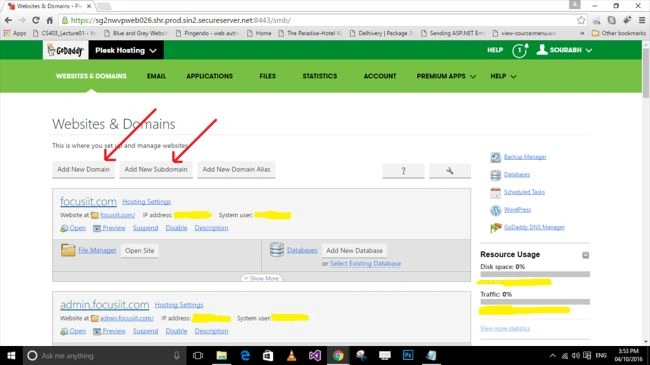Click Add New Database button
This screenshot has width=650, height=365.
coord(354,251)
